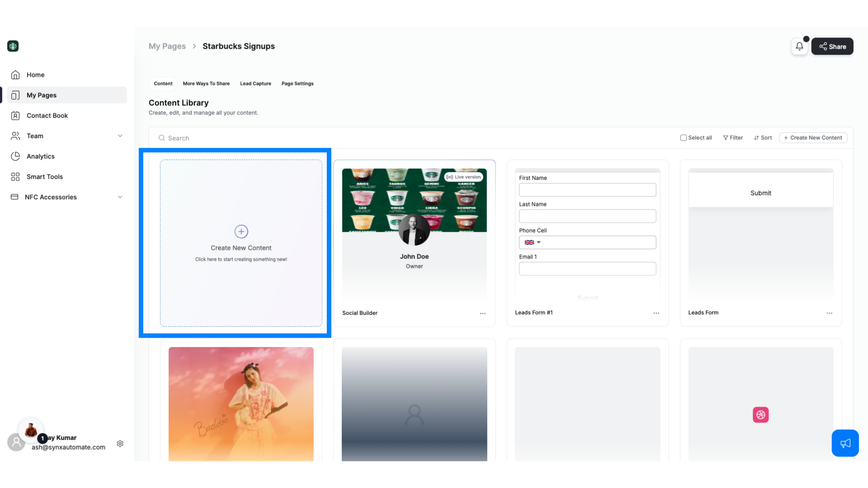Open the Baddie pink photo thumbnail
Image resolution: width=868 pixels, height=488 pixels.
pyautogui.click(x=241, y=404)
